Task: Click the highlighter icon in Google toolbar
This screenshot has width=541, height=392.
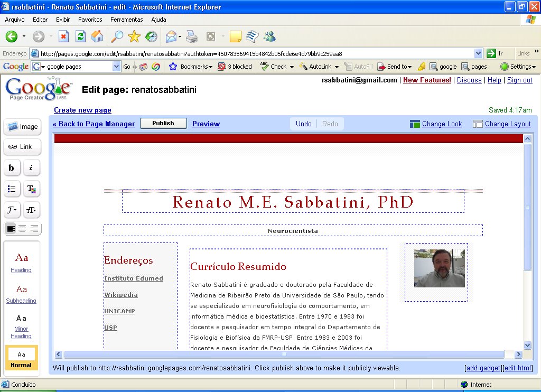Action: coord(422,66)
